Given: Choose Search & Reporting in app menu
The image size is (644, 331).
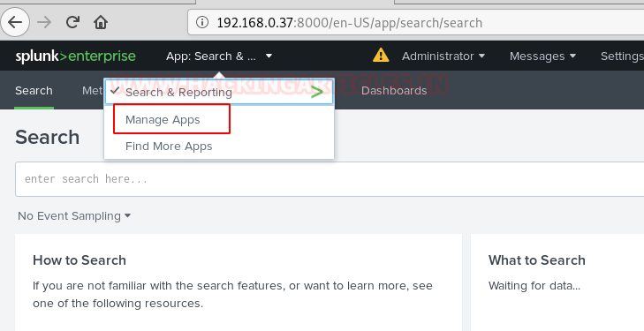Looking at the screenshot, I should pyautogui.click(x=219, y=92).
